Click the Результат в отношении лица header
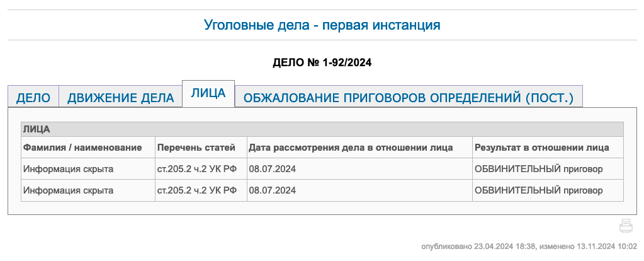This screenshot has height=261, width=644. 541,148
